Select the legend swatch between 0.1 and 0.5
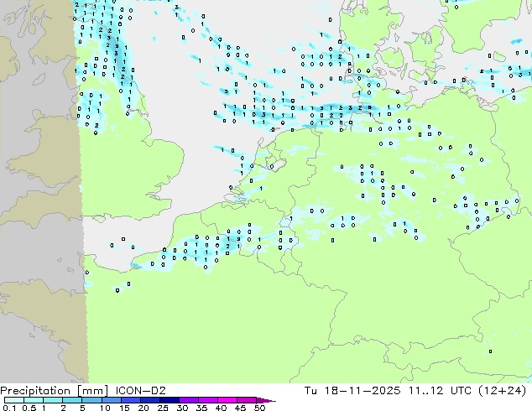Viewport: 532px width, 411px height. click(x=14, y=400)
